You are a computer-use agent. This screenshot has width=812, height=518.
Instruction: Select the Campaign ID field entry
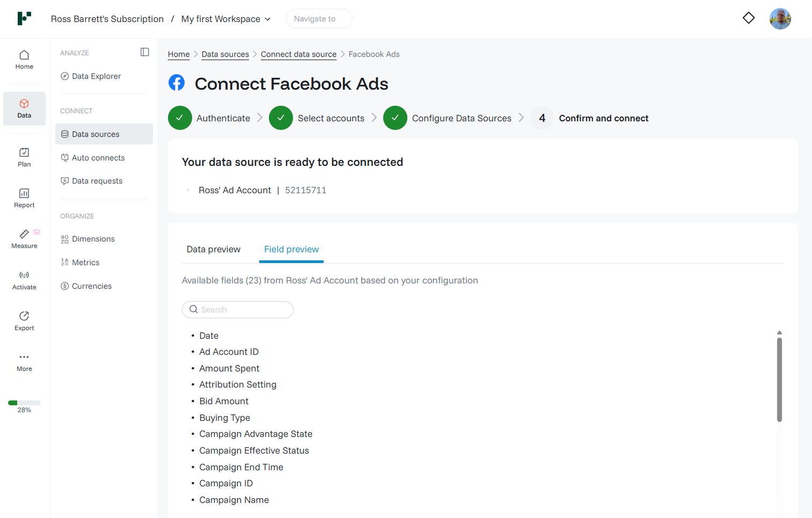226,483
